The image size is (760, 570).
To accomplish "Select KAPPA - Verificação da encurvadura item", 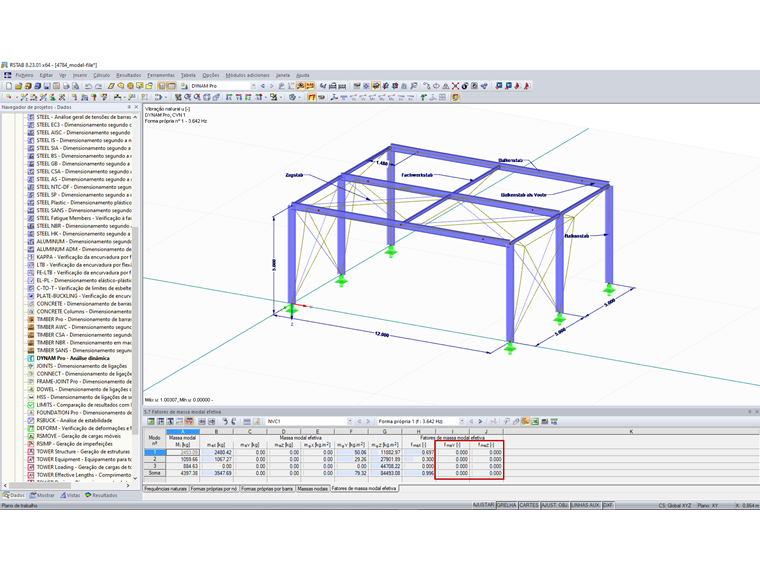I will click(84, 257).
